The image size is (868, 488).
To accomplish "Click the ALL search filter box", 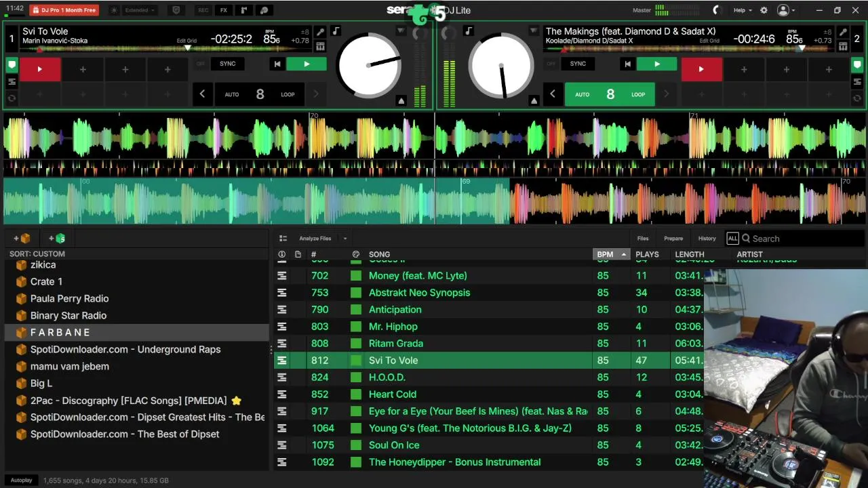I will pyautogui.click(x=732, y=239).
